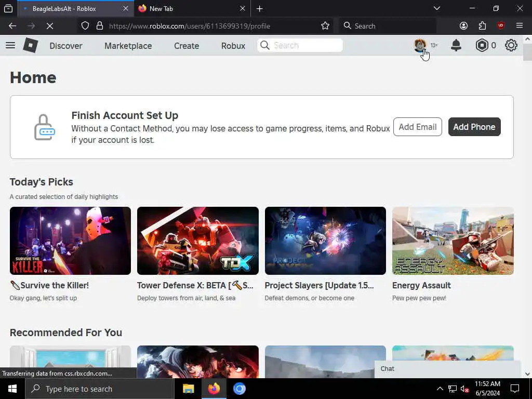Open the Firefox account icon
The image size is (532, 399).
click(x=463, y=26)
